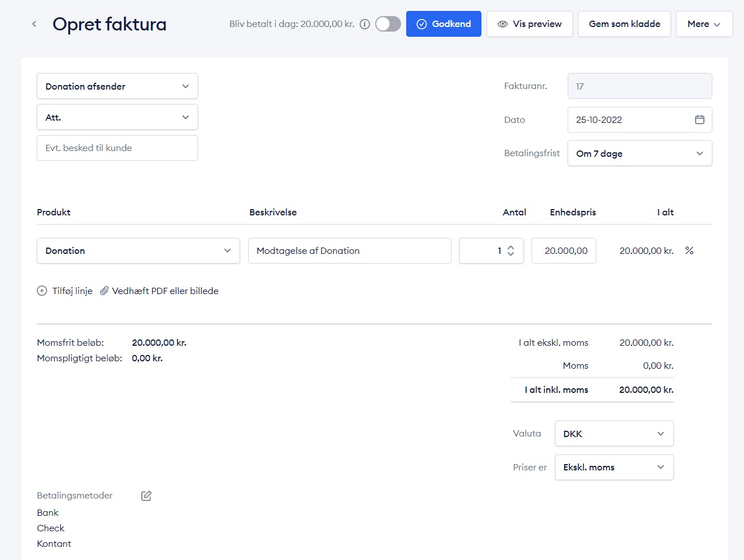Click the plus icon of Tilføj linje
744x560 pixels.
point(42,291)
